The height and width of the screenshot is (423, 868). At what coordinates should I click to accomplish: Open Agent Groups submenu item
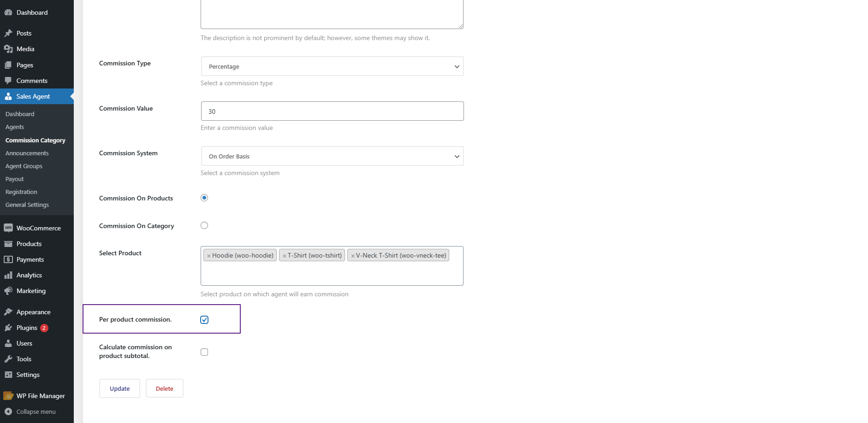[24, 166]
